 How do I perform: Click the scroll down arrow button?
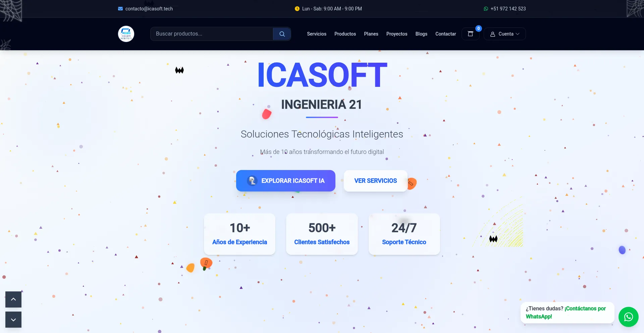[x=13, y=320]
